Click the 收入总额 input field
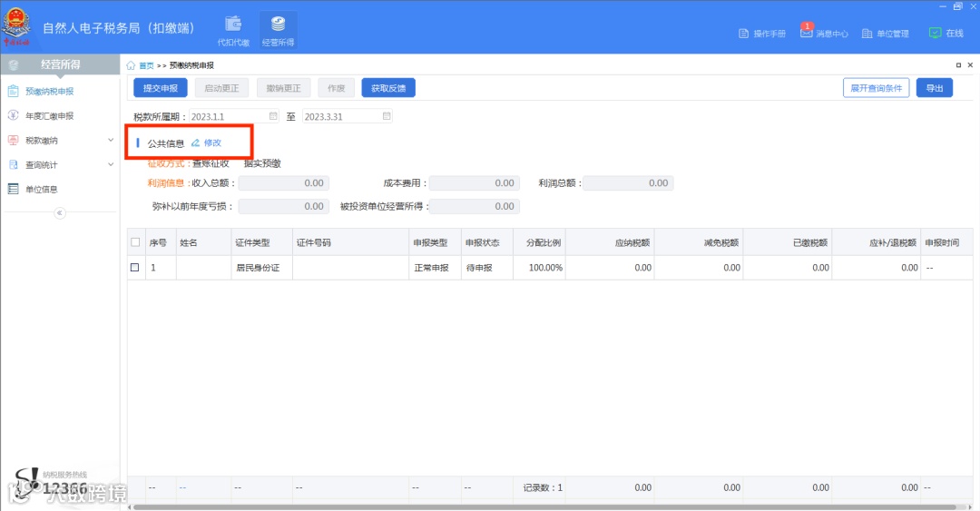The height and width of the screenshot is (511, 980). [x=284, y=183]
